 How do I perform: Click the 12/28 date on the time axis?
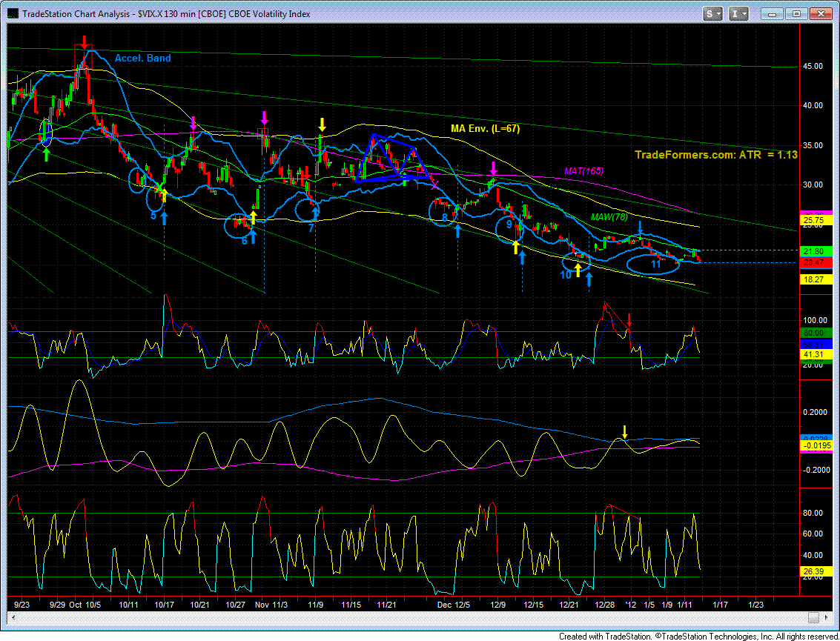click(604, 605)
